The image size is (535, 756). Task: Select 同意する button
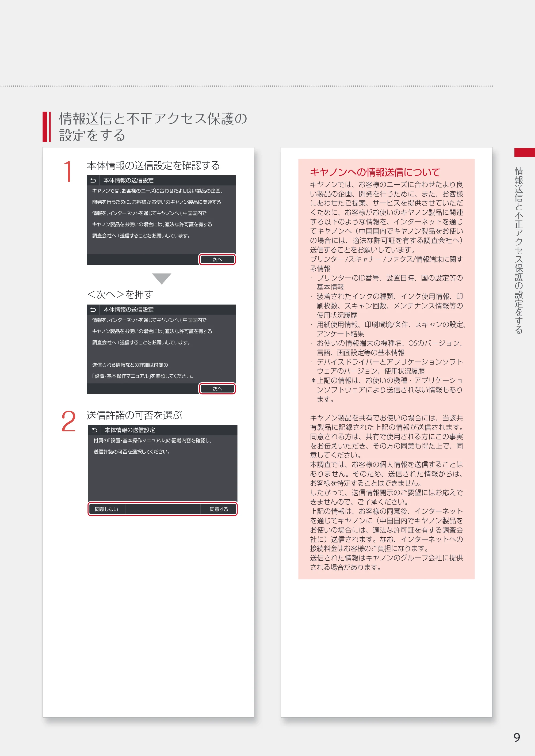coord(219,509)
